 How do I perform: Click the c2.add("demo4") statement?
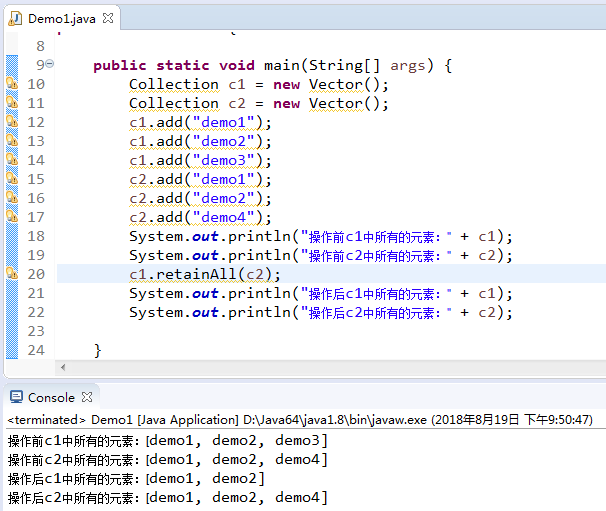[200, 217]
